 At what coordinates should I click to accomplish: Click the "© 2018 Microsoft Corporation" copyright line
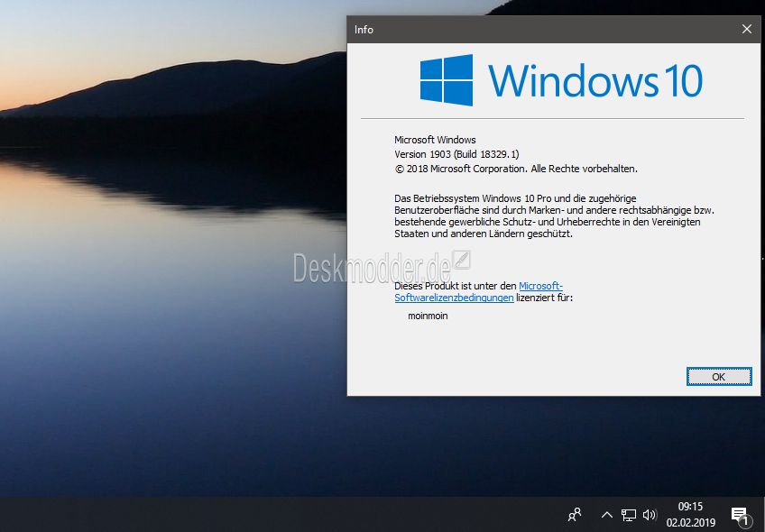tap(516, 169)
